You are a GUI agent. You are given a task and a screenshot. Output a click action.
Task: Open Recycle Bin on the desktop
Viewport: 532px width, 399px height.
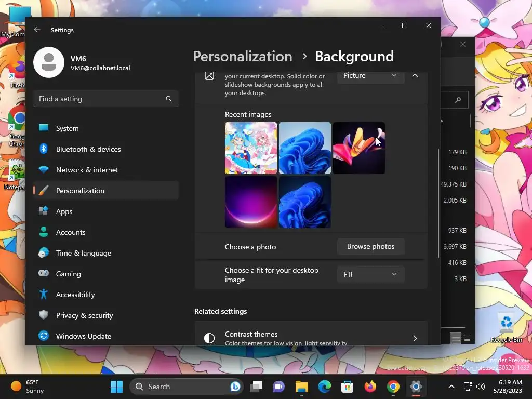(x=506, y=328)
